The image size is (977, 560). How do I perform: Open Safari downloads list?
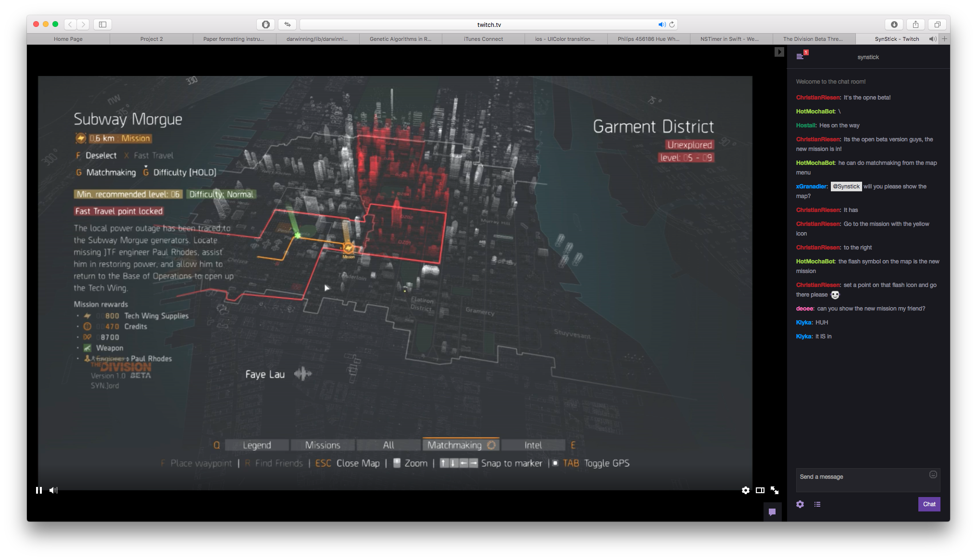(x=894, y=25)
